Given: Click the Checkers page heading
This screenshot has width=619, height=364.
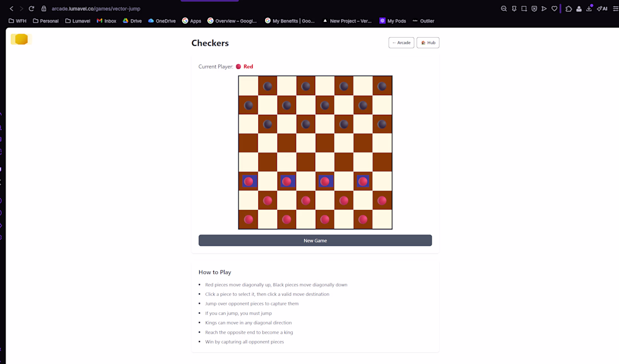Looking at the screenshot, I should [x=210, y=43].
